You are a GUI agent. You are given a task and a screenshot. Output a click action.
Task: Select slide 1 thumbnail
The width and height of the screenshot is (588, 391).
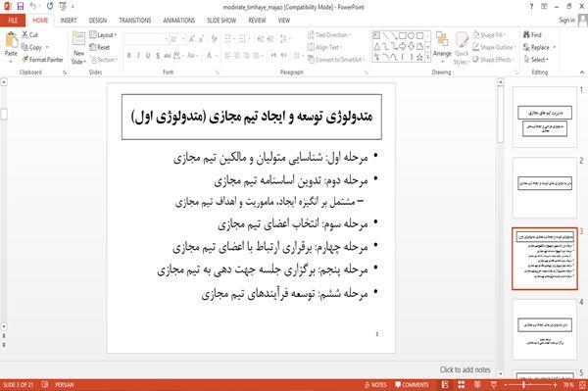pyautogui.click(x=545, y=117)
